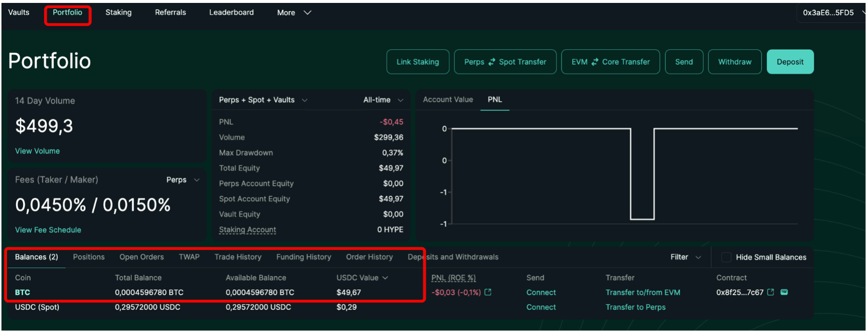The height and width of the screenshot is (333, 868).
Task: Open the Perps + Spot + Vaults selector
Action: pyautogui.click(x=263, y=100)
